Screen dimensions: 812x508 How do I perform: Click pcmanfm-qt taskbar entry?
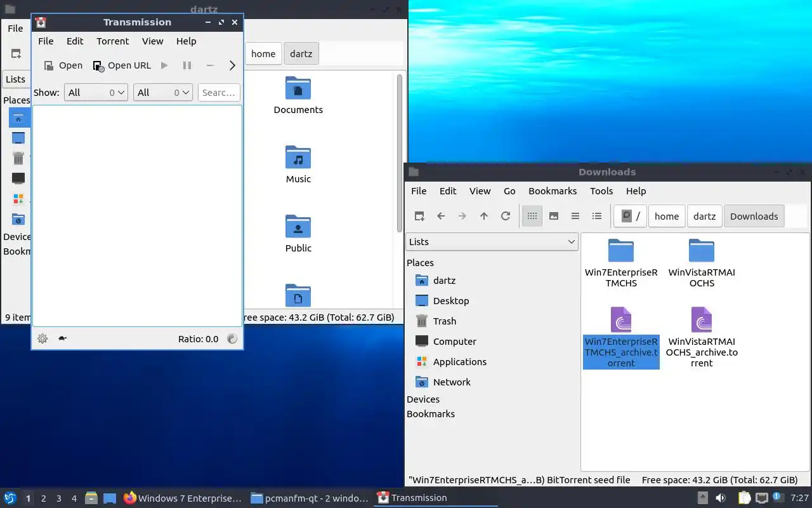pyautogui.click(x=310, y=498)
